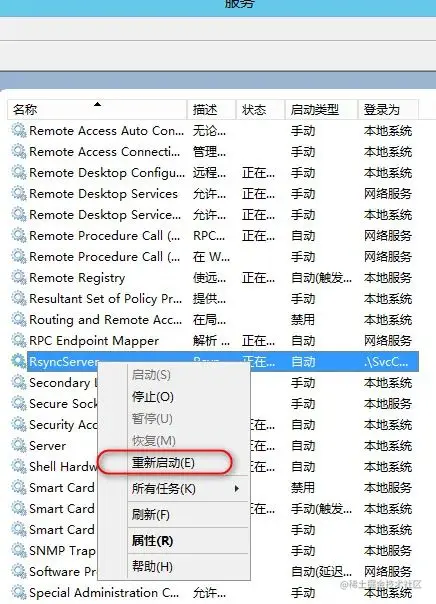The height and width of the screenshot is (604, 436).
Task: Sort by the 名称 column header
Action: [97, 109]
